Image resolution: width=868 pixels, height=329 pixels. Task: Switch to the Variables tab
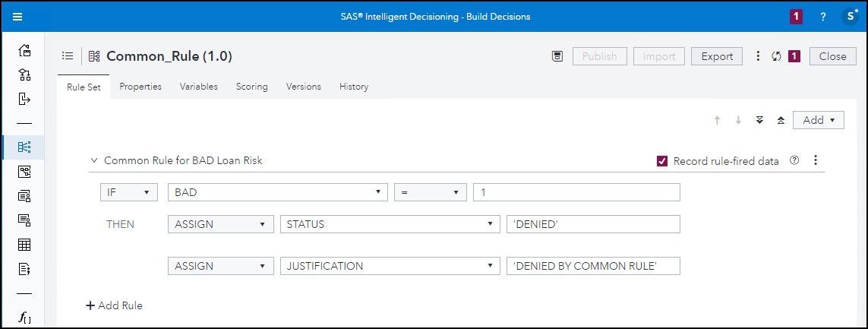[198, 87]
